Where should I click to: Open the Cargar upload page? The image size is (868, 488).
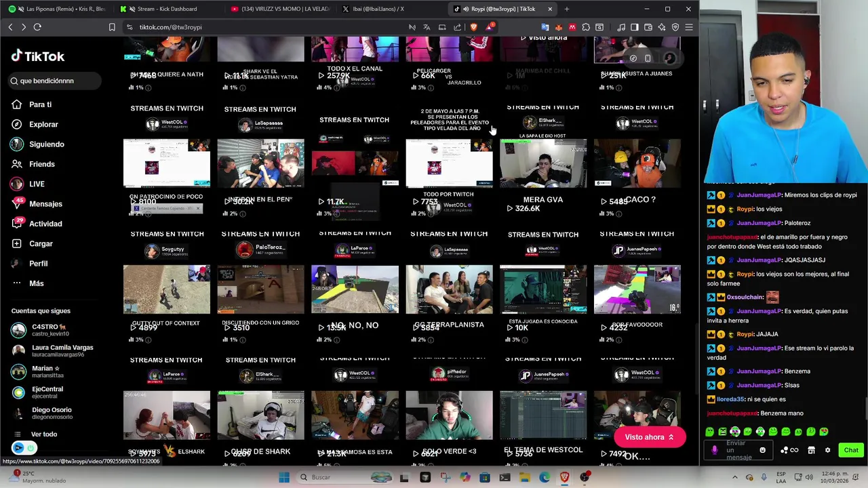(x=41, y=243)
